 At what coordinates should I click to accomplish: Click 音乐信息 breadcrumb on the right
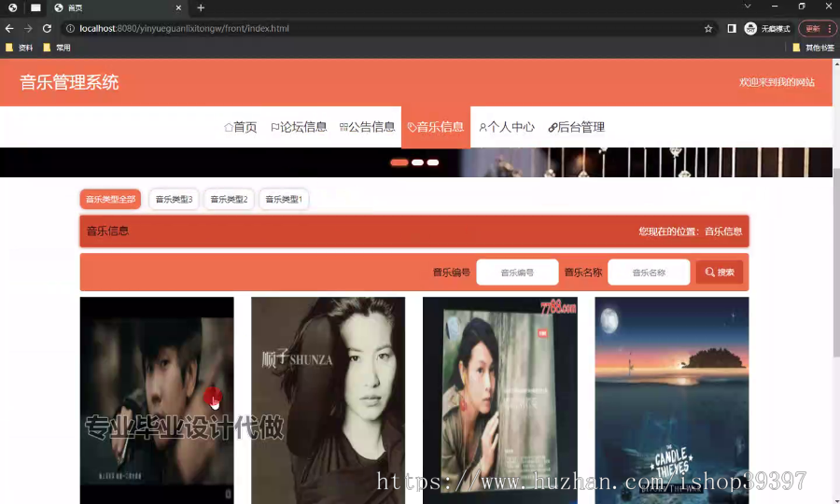pos(723,231)
